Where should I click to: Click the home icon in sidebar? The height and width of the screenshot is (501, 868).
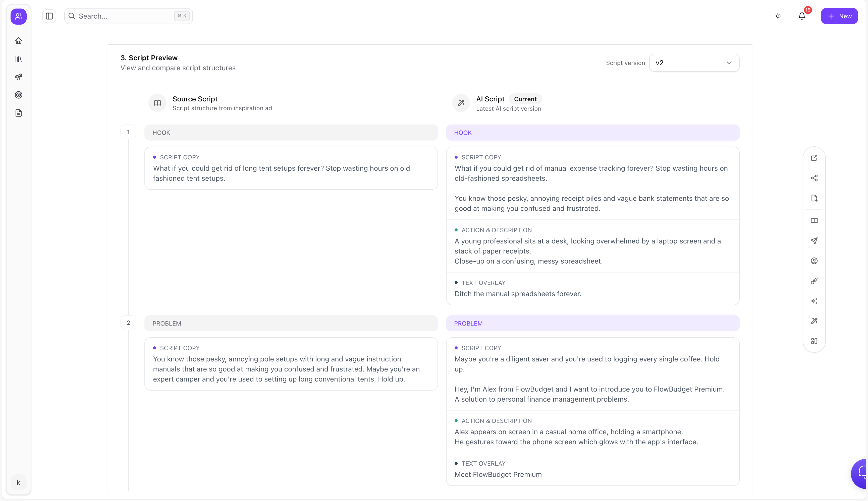point(19,41)
